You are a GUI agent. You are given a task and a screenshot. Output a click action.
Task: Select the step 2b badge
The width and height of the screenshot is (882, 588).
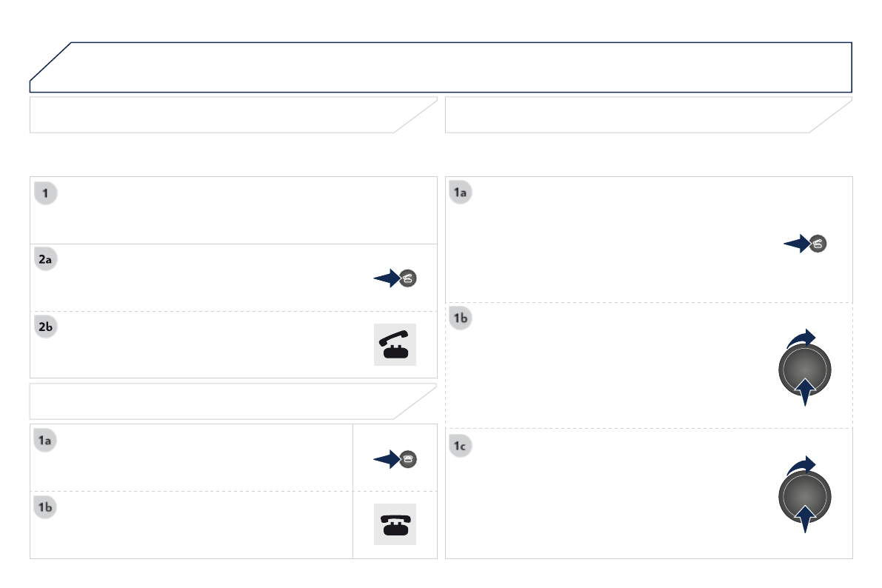[46, 327]
